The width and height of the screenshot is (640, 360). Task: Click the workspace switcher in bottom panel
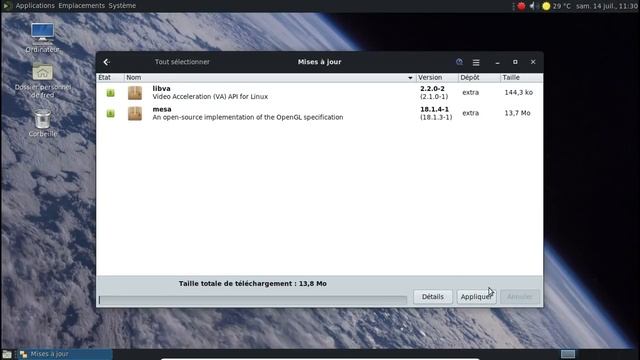coord(568,354)
